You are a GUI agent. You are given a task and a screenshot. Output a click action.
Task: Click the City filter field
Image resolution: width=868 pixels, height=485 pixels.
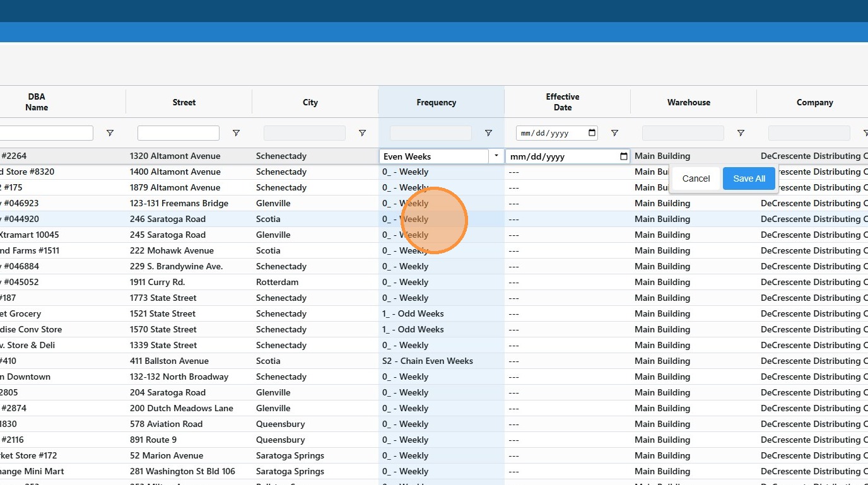(x=304, y=133)
